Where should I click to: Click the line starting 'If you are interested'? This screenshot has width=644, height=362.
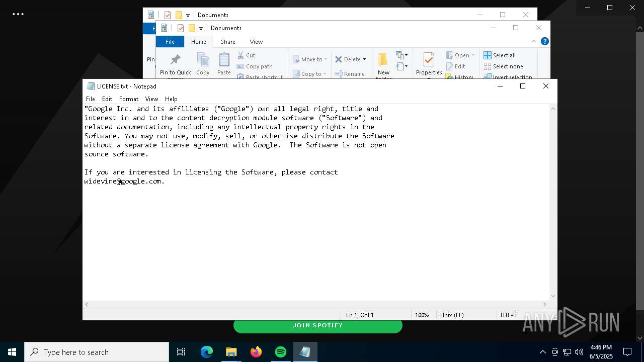click(211, 172)
